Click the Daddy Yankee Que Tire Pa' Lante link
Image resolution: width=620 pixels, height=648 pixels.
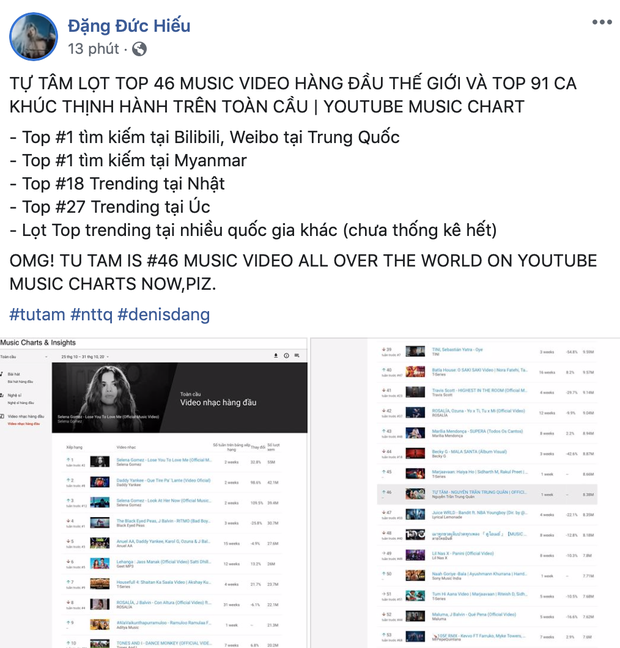[163, 480]
